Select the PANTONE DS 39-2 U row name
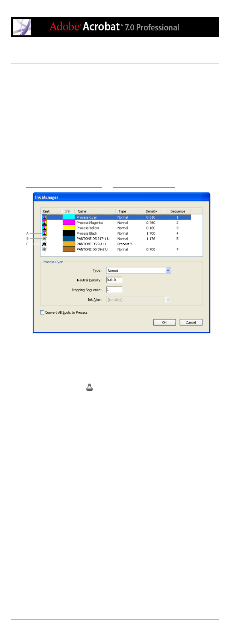The width and height of the screenshot is (230, 644). [92, 249]
